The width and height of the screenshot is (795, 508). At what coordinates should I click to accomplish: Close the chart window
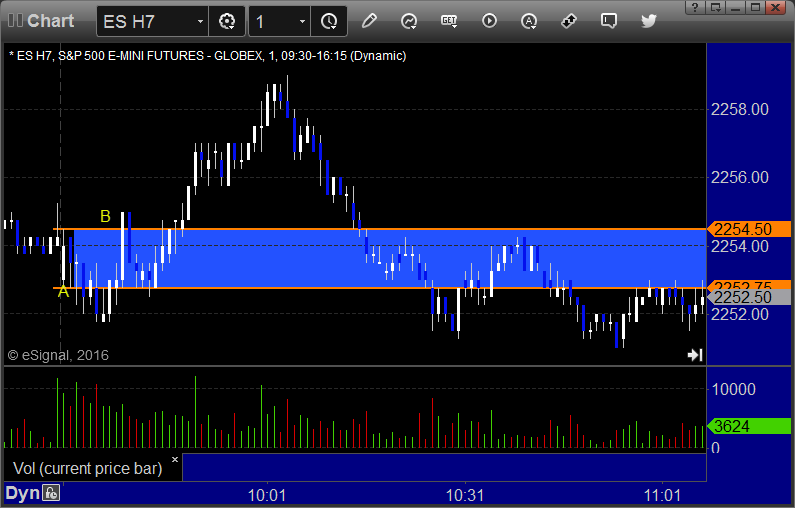coord(776,7)
